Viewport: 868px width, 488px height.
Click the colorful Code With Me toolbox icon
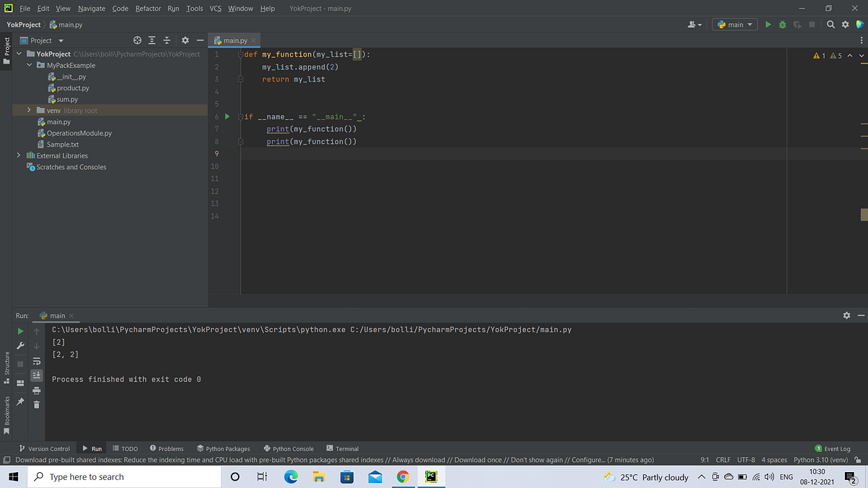coord(859,25)
